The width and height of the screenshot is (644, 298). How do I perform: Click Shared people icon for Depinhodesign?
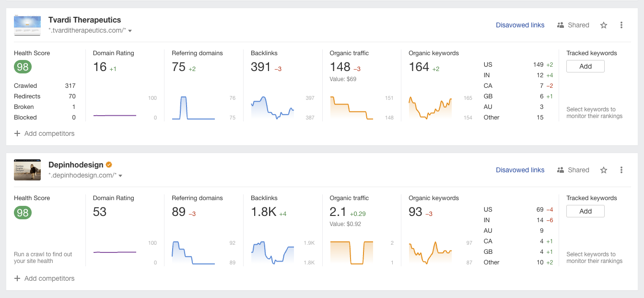click(560, 170)
